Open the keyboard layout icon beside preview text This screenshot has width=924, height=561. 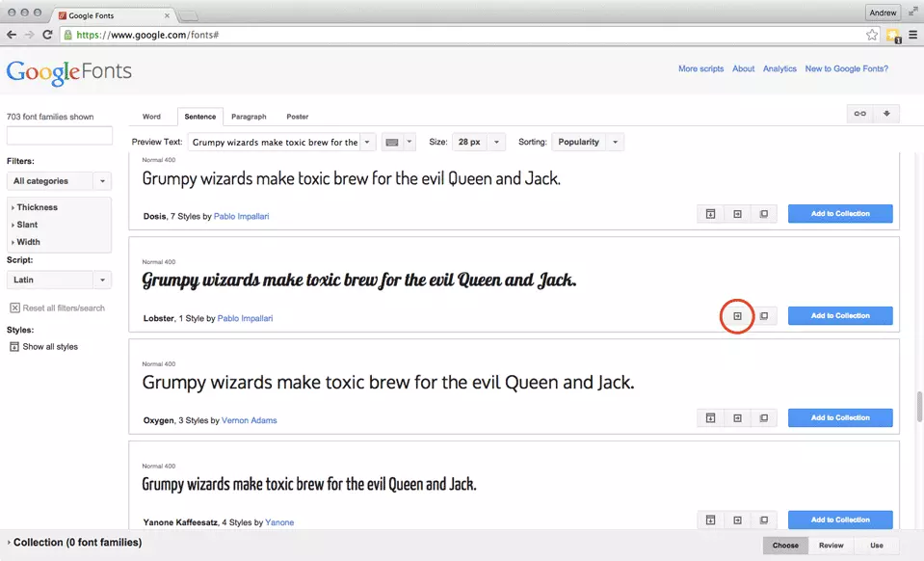(391, 141)
